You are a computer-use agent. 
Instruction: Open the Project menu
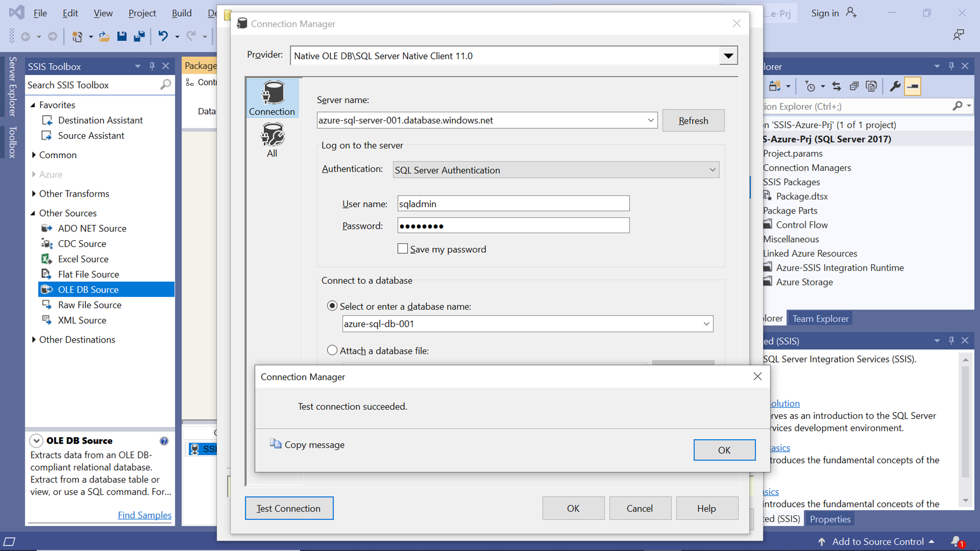[x=142, y=13]
